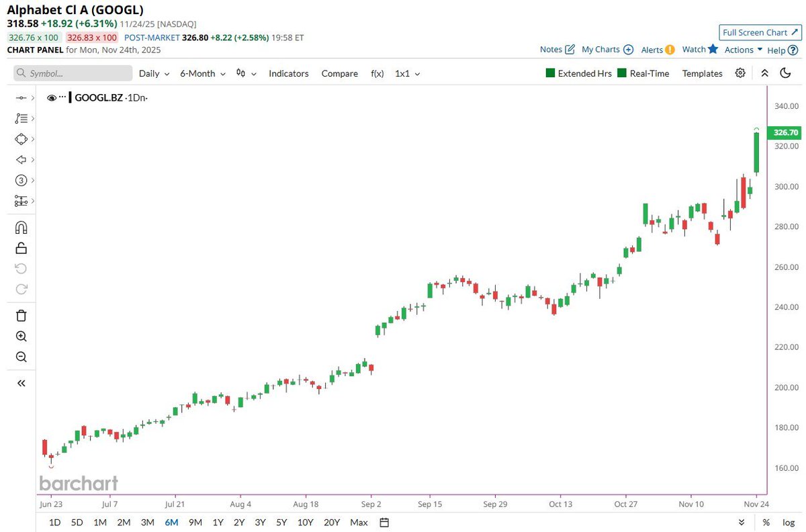Open the candlestick chart type menu
The image size is (806, 532).
247,73
